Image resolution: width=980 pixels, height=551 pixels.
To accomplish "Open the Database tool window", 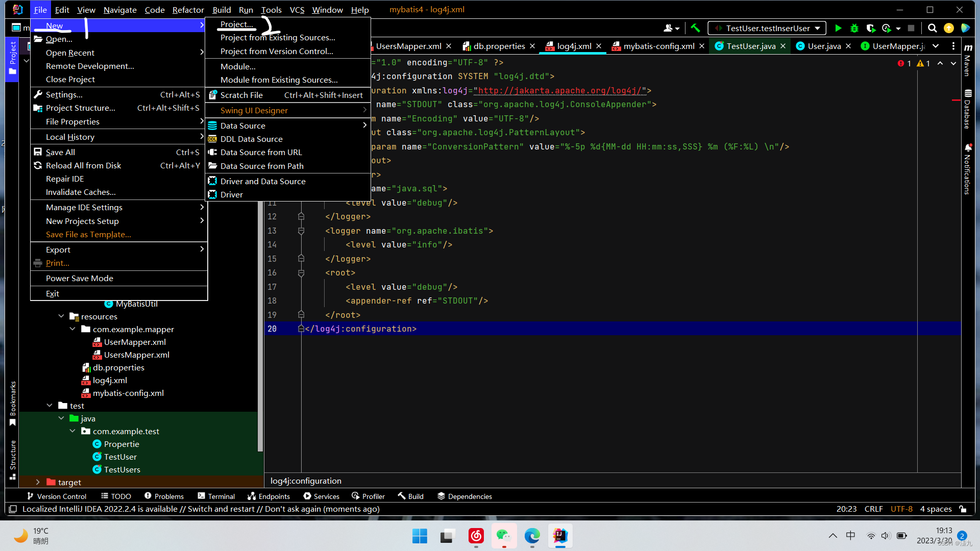I will [967, 110].
